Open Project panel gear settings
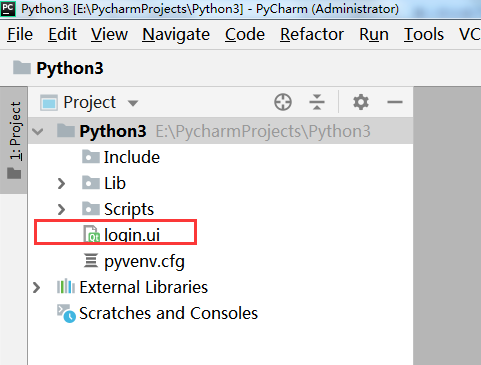The width and height of the screenshot is (481, 365). 361,102
